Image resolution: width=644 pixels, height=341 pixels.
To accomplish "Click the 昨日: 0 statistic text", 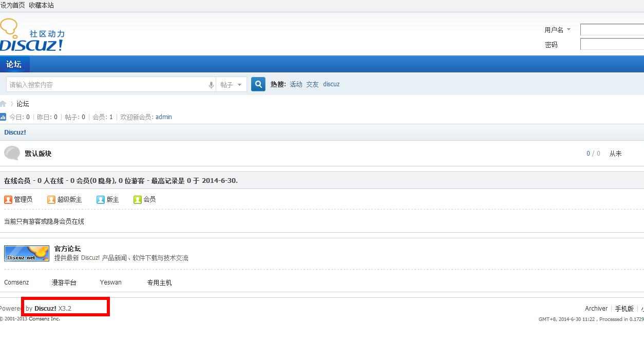I will (x=47, y=117).
